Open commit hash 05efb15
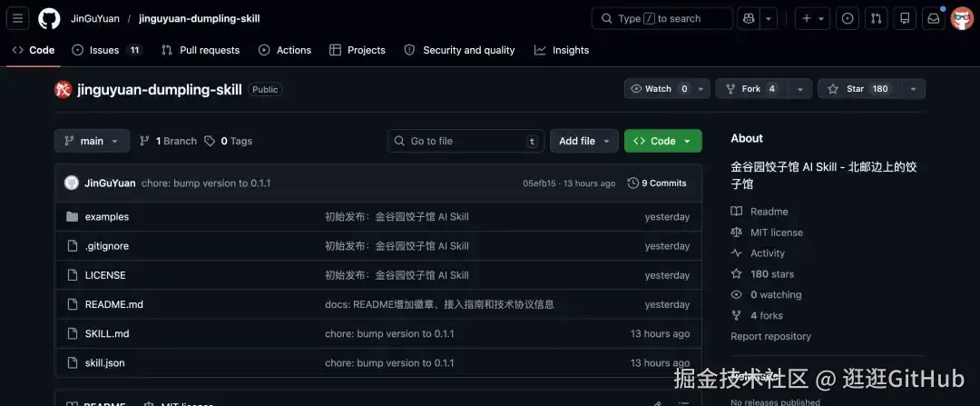The width and height of the screenshot is (980, 406). coord(539,183)
